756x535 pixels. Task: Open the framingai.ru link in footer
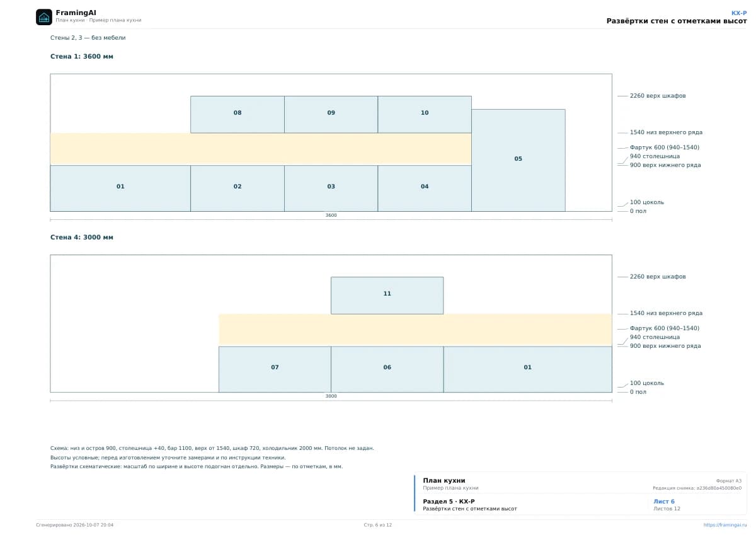725,525
